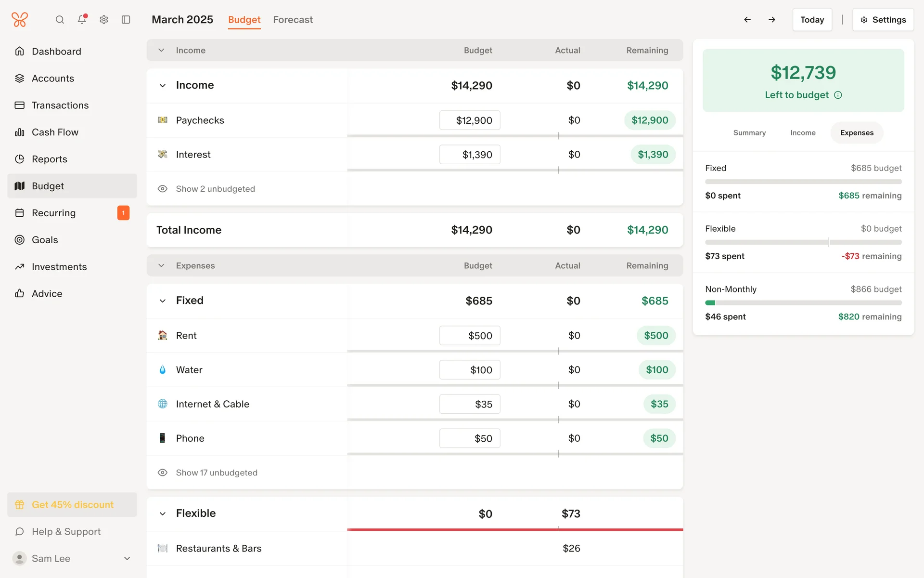Switch to the Forecast tab
The image size is (924, 578).
[293, 20]
